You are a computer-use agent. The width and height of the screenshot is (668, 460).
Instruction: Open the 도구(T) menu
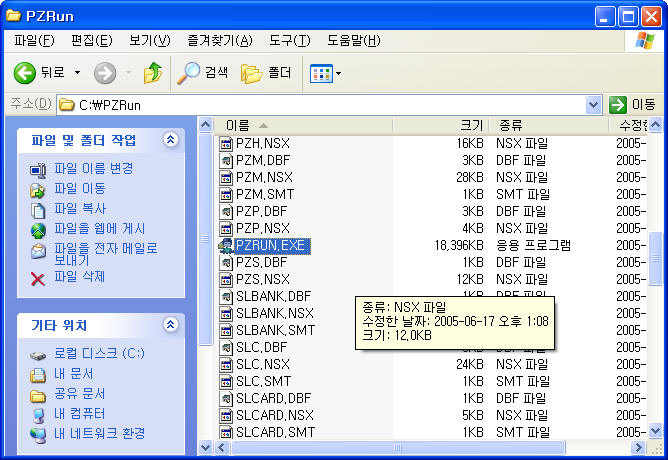click(x=290, y=41)
